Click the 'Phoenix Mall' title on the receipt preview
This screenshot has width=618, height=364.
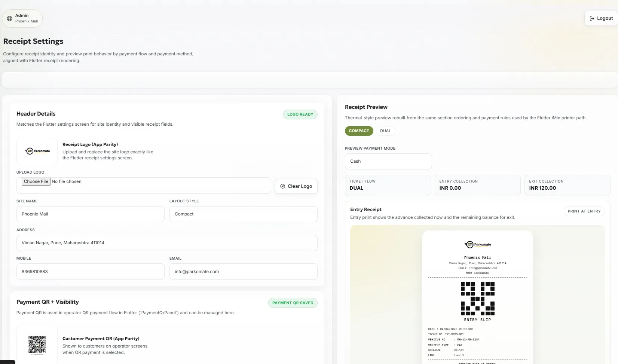pos(477,258)
